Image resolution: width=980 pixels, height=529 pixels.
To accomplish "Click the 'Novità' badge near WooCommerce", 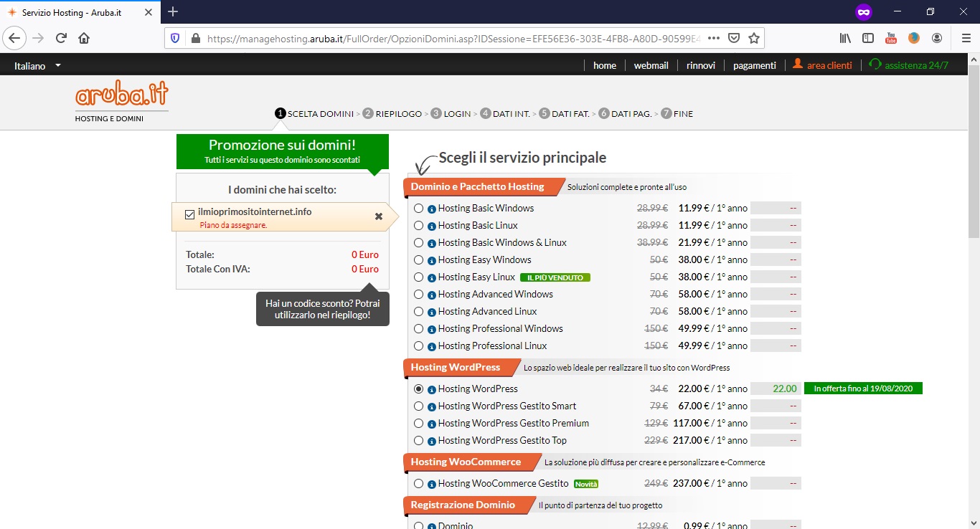I will [x=586, y=484].
